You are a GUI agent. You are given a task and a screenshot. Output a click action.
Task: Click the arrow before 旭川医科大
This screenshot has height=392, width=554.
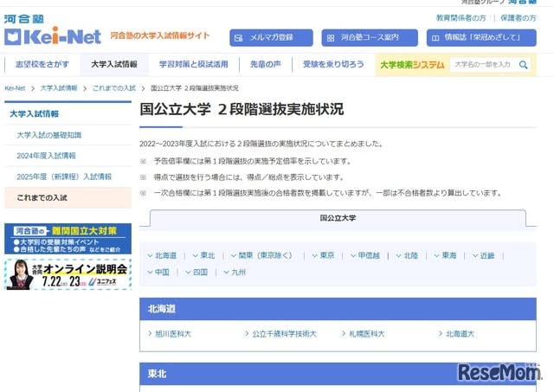(150, 333)
